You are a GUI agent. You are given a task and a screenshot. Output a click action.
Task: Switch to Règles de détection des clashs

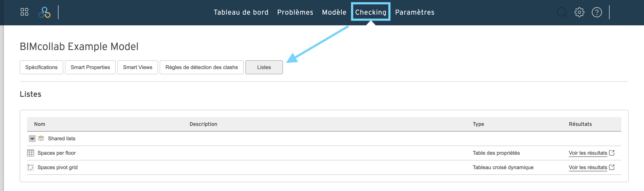pyautogui.click(x=202, y=67)
